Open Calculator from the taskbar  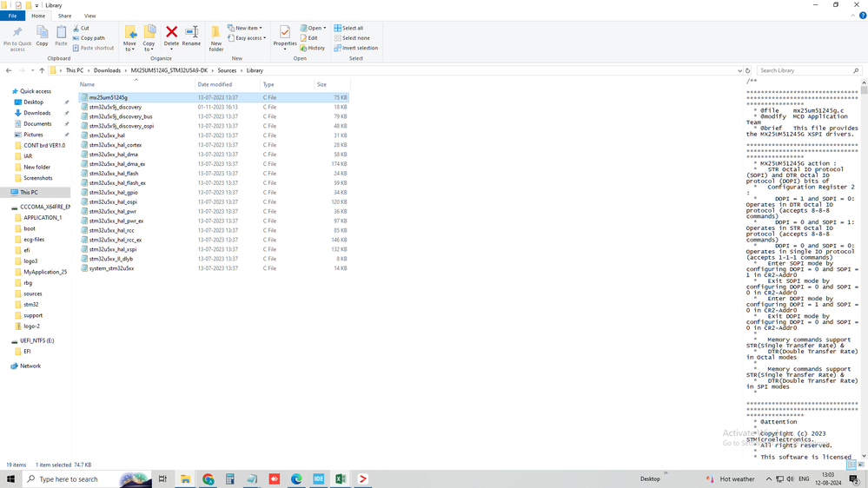coord(229,479)
